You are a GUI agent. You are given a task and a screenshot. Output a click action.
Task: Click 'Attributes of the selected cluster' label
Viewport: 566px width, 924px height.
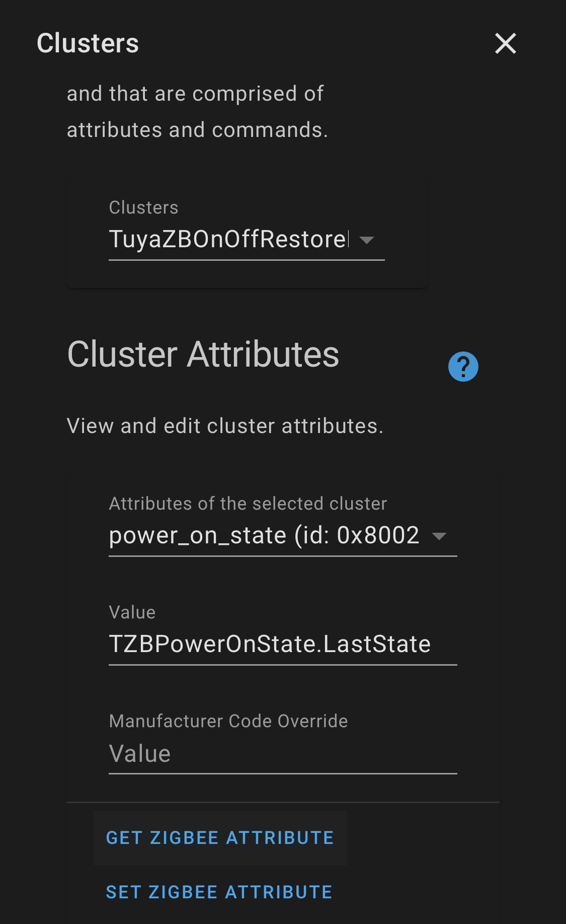248,504
